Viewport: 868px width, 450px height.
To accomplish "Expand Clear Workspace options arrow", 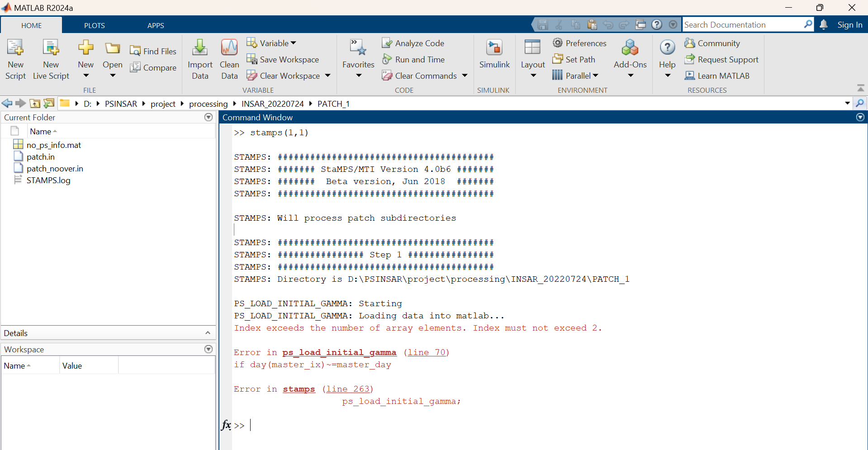I will click(327, 76).
